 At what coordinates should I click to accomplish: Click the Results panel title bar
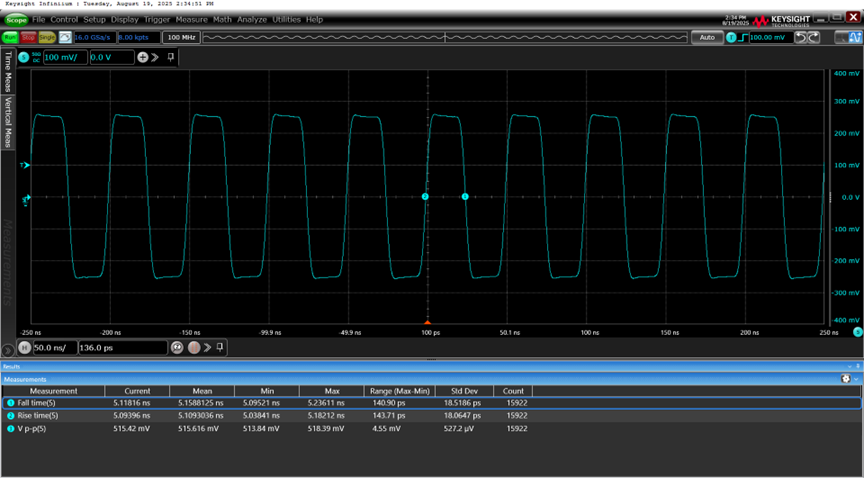pos(432,366)
